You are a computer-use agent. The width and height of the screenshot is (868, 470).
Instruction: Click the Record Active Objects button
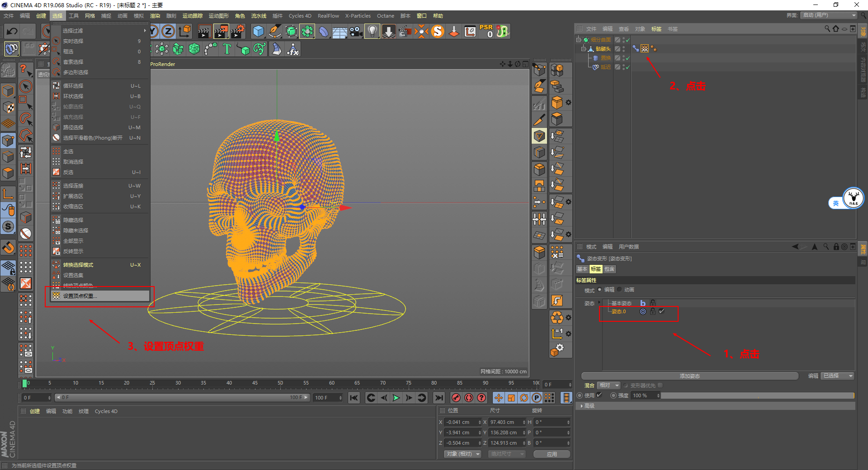[456, 398]
